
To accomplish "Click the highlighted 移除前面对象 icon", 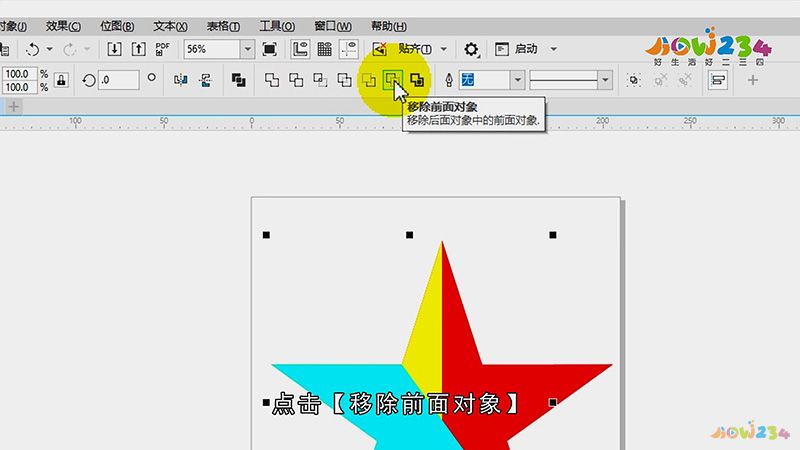I will pos(392,80).
